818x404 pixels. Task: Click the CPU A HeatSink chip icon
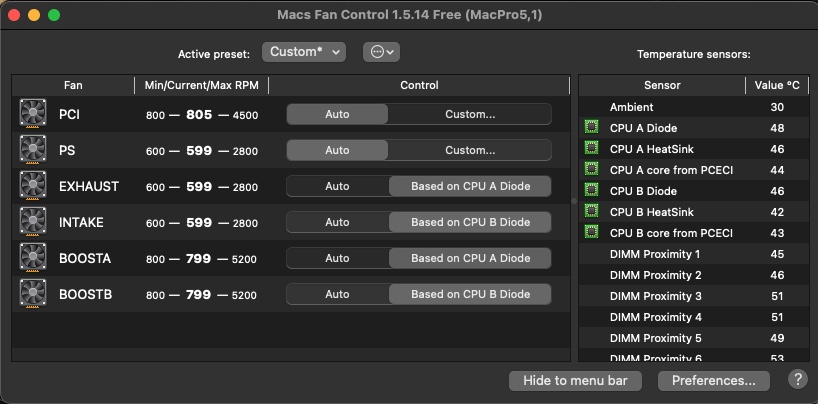tap(591, 148)
